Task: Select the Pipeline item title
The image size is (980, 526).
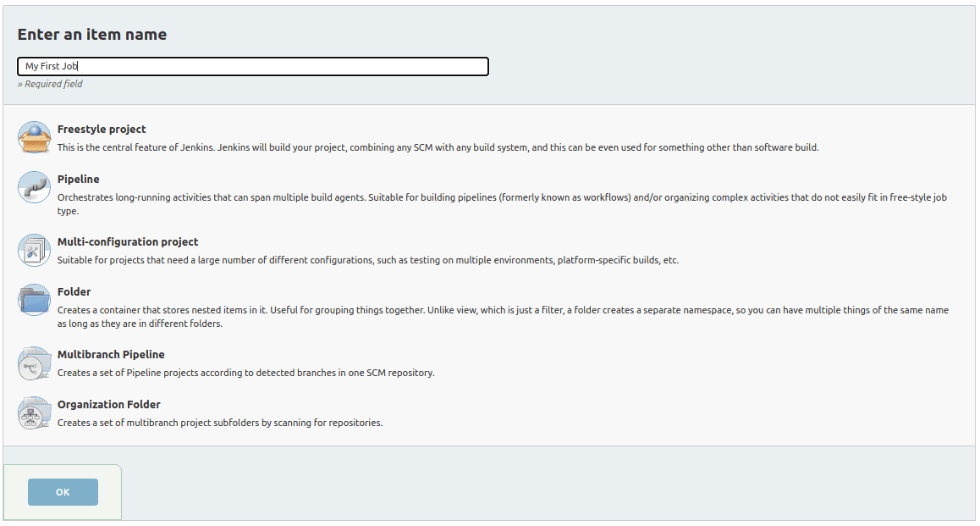Action: click(78, 180)
